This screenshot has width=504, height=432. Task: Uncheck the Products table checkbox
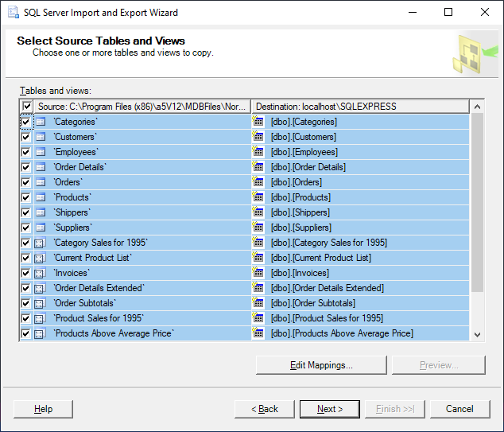[x=25, y=197]
